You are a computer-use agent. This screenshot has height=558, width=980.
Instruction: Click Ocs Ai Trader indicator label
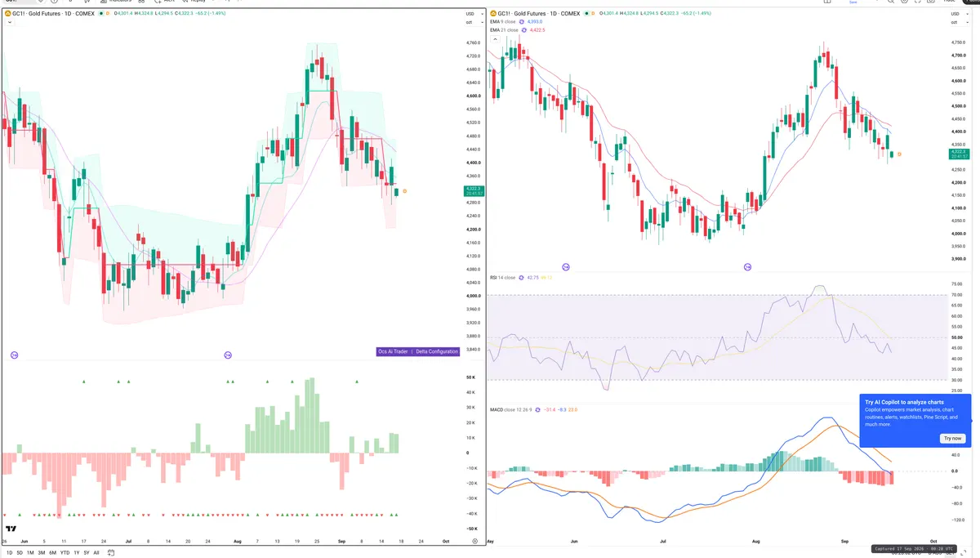coord(394,351)
